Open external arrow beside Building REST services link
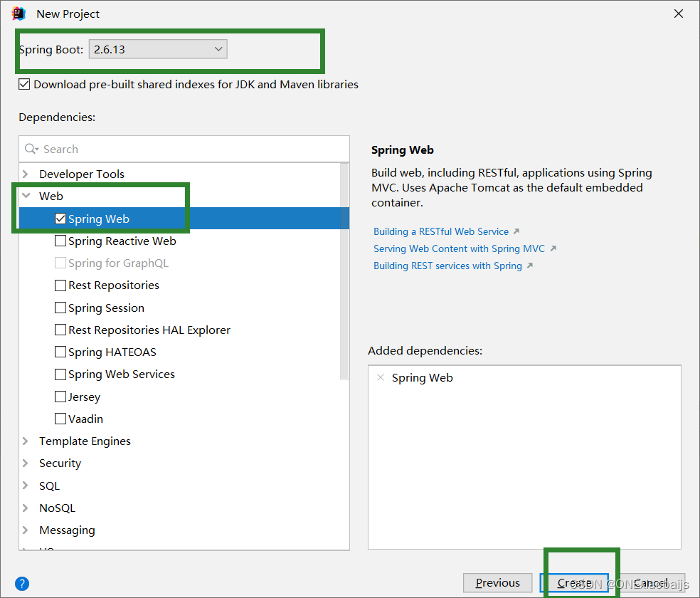This screenshot has width=700, height=598. tap(530, 266)
